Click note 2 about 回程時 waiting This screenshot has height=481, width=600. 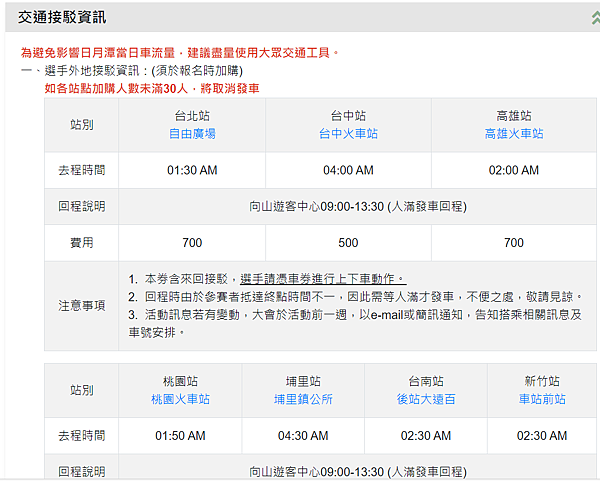(355, 297)
